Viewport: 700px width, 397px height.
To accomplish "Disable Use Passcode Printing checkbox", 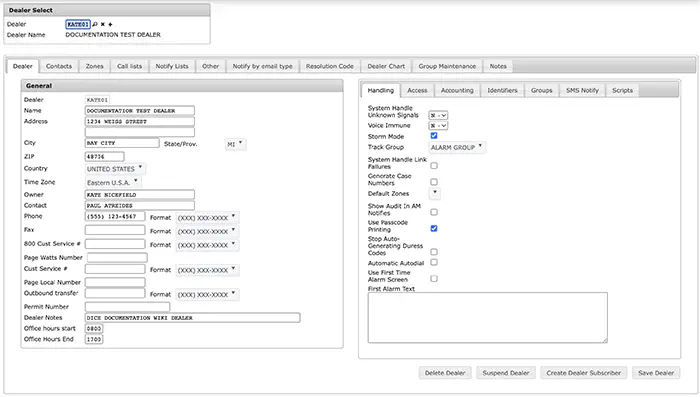I will 433,228.
